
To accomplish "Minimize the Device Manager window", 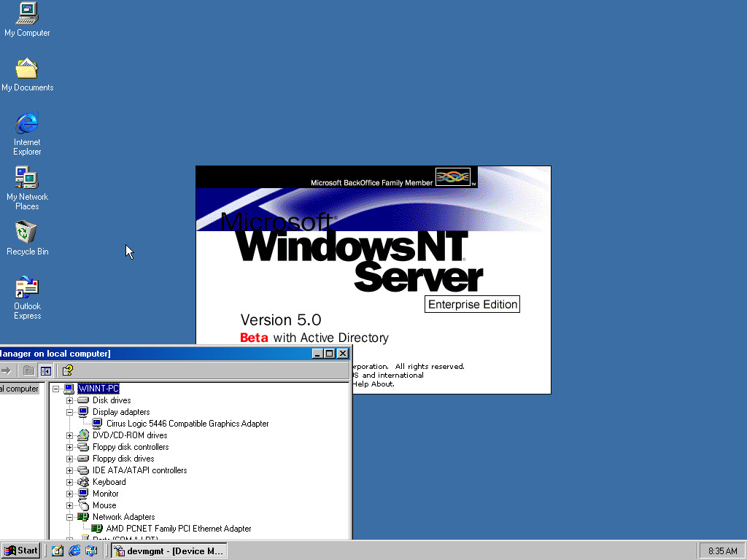I will (318, 354).
